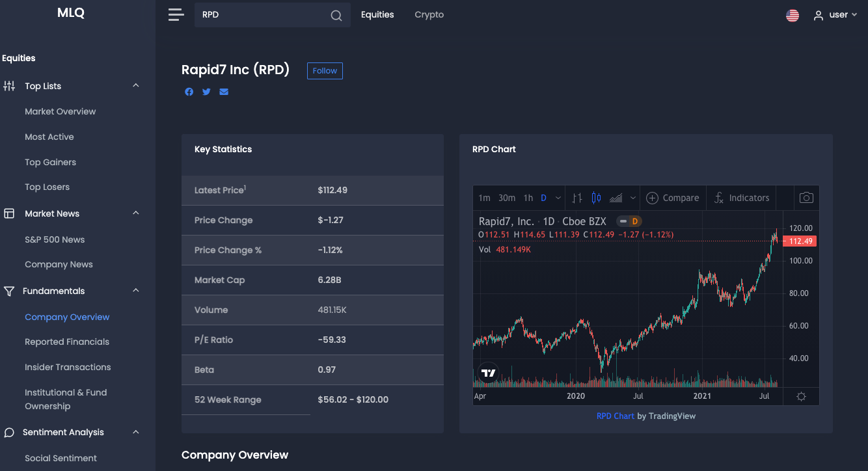This screenshot has height=471, width=868.
Task: Open the RPD Chart link below chart
Action: 616,416
